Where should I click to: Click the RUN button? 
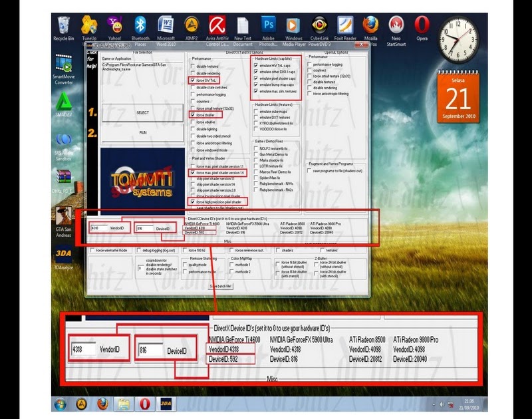(142, 132)
